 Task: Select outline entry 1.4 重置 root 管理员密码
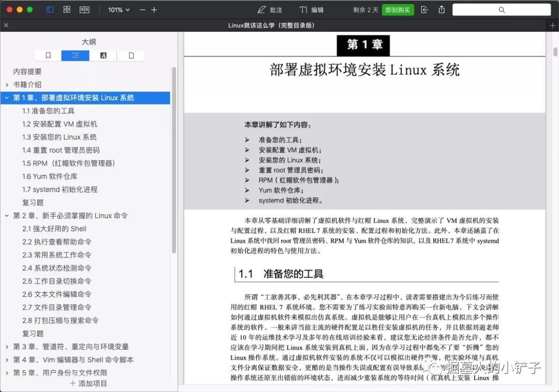pyautogui.click(x=60, y=150)
